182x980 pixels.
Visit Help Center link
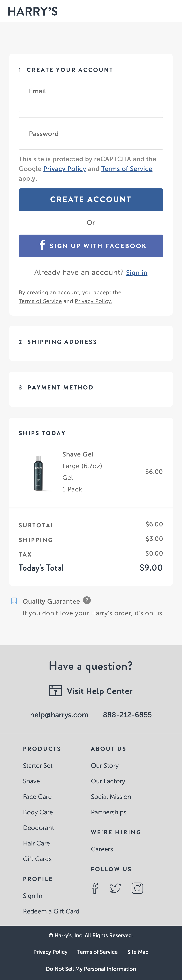point(99,691)
